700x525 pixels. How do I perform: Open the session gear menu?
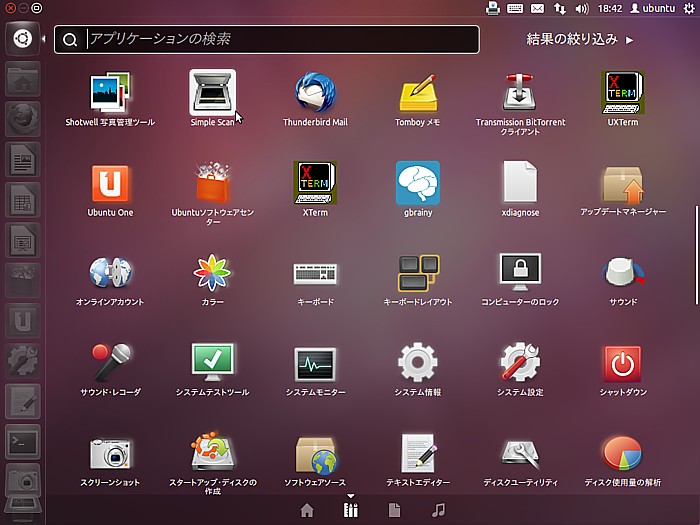(689, 8)
